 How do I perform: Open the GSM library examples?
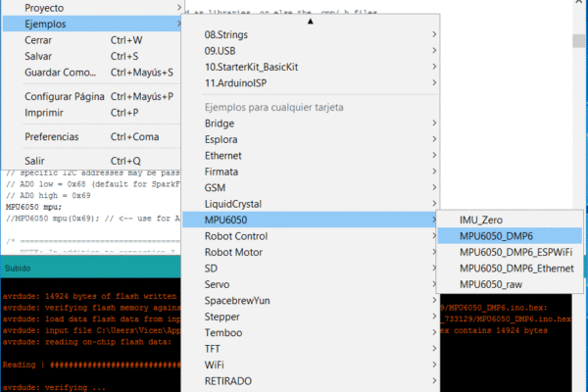[311, 187]
